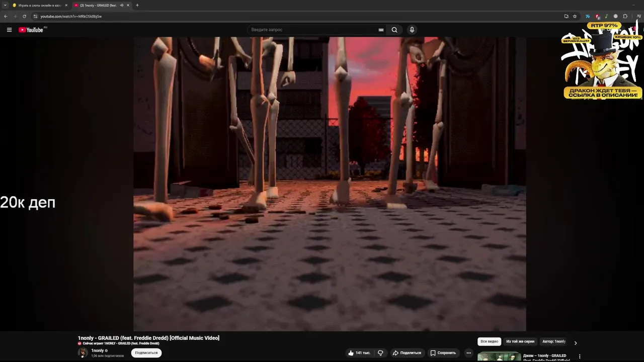Select the 'Из той же серии' chip

point(520,341)
